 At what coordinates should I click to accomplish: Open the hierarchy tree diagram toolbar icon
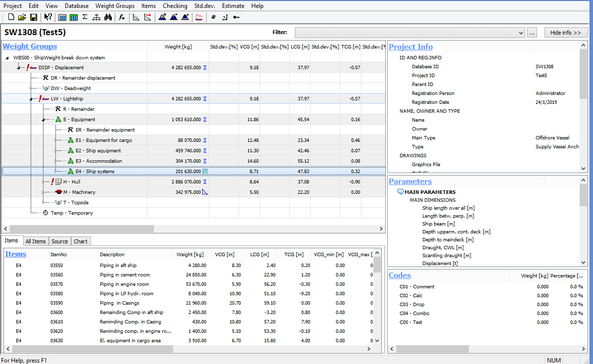pos(96,17)
